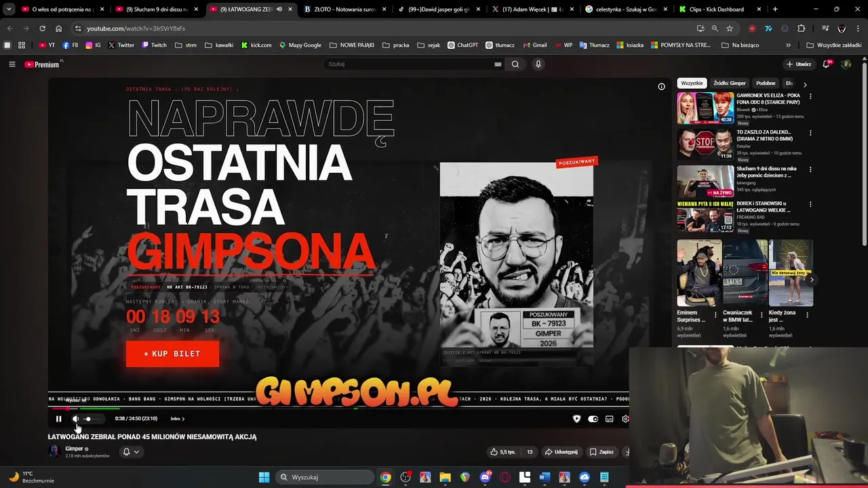Screen dimensions: 868x488
Task: Open options for TO ZASZŁO ZA DALEKO
Action: click(810, 133)
